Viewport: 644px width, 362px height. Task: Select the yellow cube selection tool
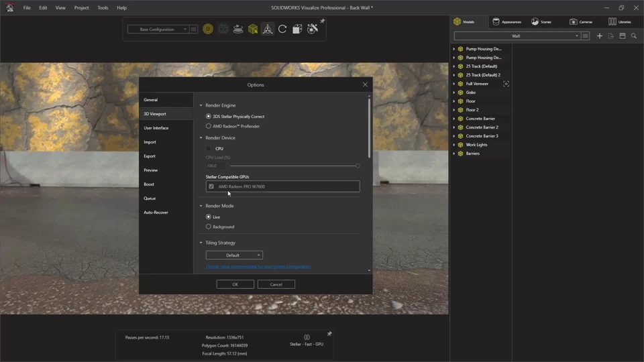tap(253, 29)
